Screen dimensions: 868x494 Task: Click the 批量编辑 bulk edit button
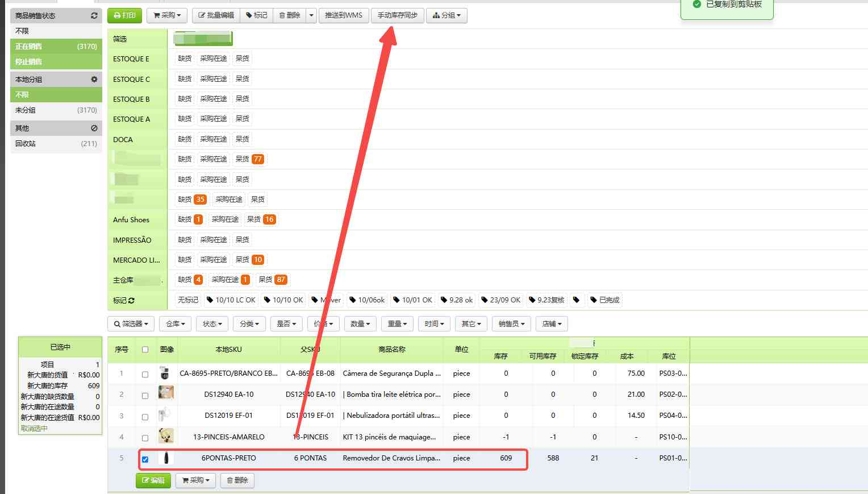coord(216,15)
